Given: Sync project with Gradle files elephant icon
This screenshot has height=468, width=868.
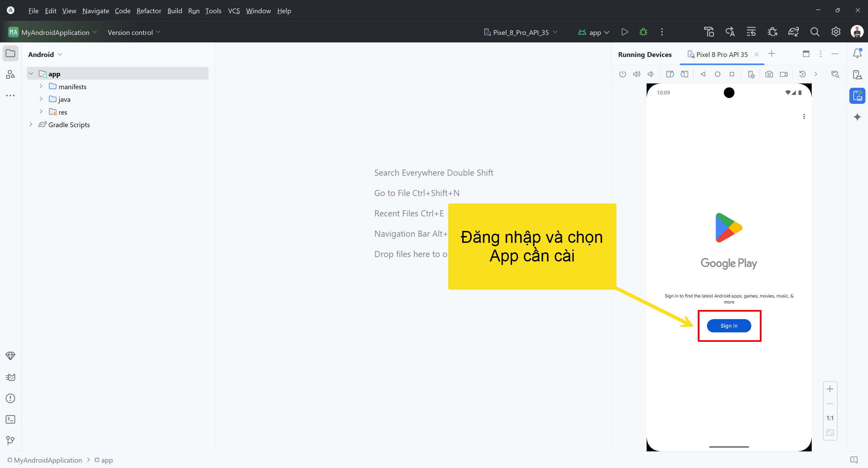Looking at the screenshot, I should [793, 32].
